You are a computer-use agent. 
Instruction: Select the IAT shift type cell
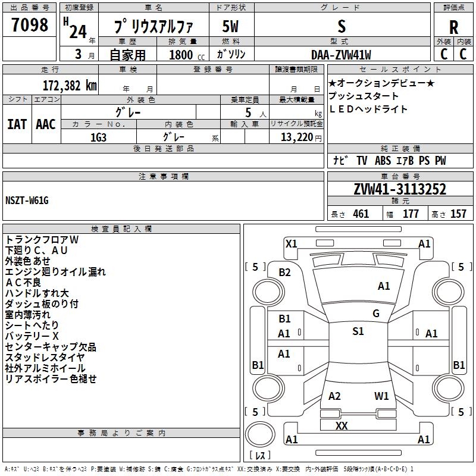coord(17,124)
